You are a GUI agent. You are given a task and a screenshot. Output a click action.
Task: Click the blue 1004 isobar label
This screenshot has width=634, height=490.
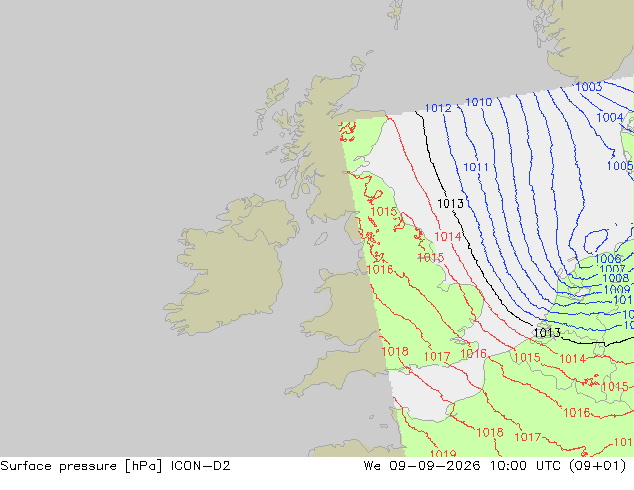(x=610, y=118)
